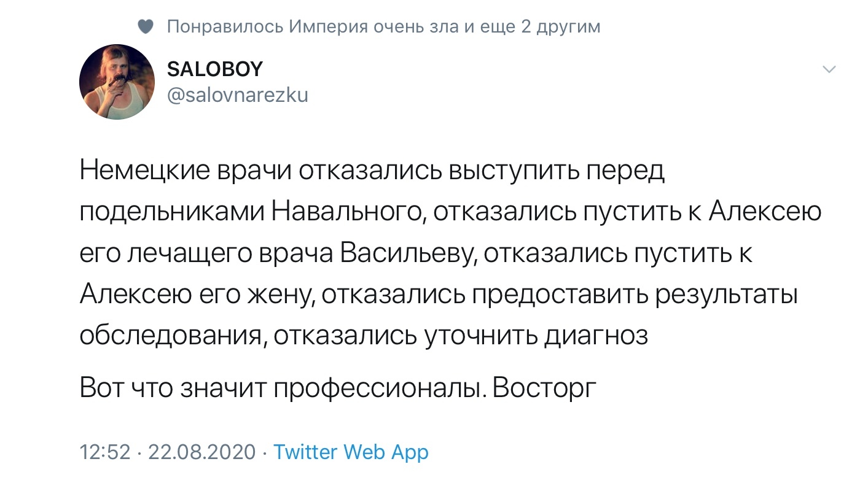Image resolution: width=868 pixels, height=483 pixels.
Task: Click the heart icon beside the liked-by line
Action: click(x=146, y=26)
